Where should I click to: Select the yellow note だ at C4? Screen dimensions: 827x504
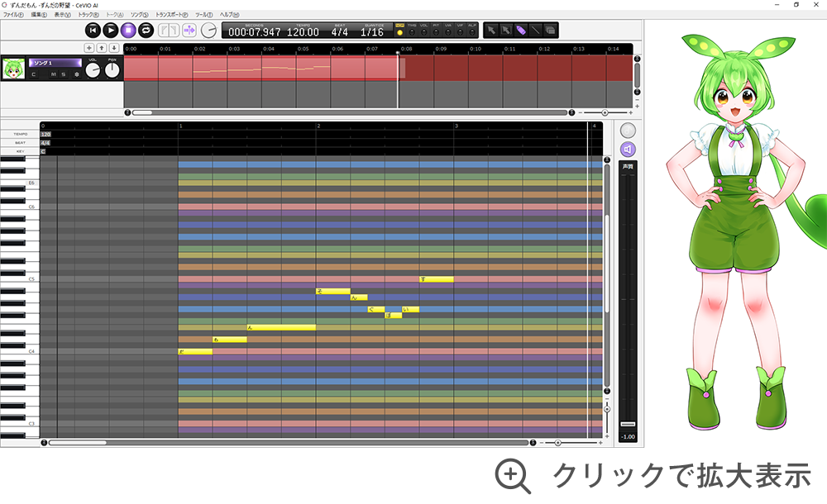coord(195,352)
